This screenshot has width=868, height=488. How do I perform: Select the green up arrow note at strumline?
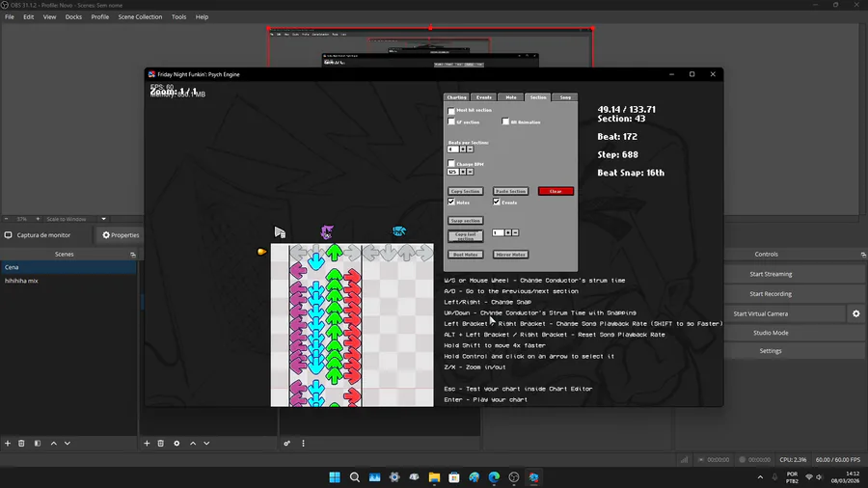tap(334, 253)
